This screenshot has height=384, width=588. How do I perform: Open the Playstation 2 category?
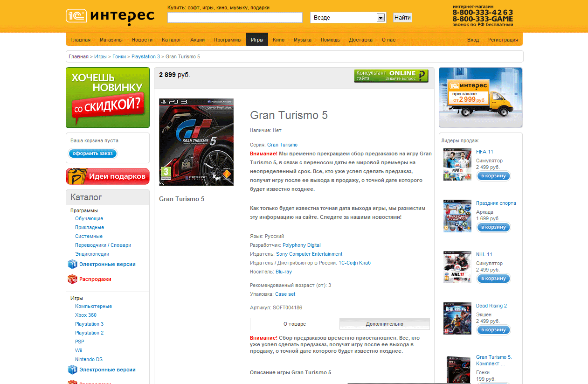tap(89, 333)
